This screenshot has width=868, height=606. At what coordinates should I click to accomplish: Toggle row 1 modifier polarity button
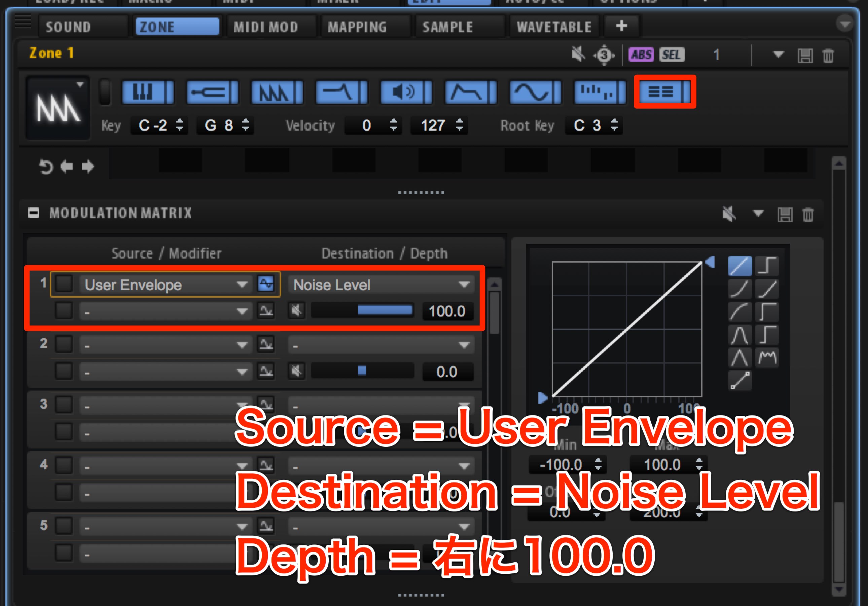(x=266, y=310)
